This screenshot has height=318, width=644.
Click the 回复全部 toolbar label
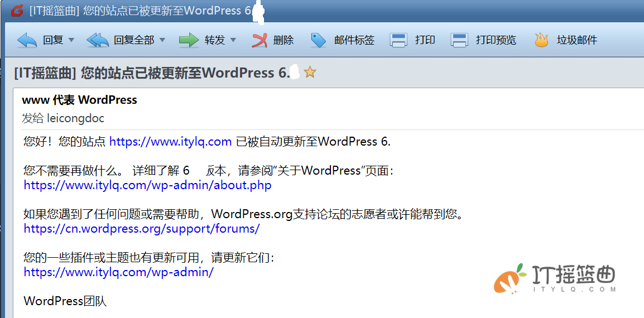coord(134,40)
